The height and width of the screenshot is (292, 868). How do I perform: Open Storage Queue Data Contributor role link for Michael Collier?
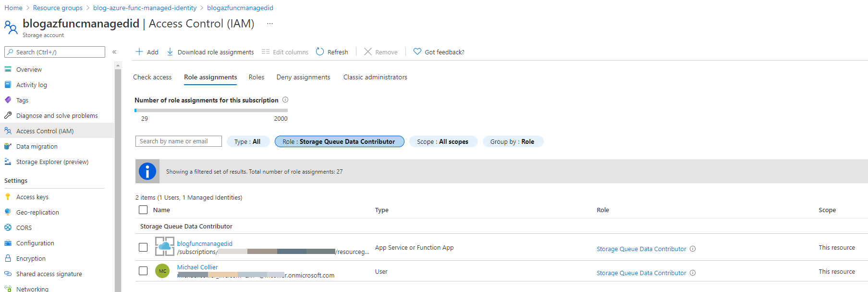tap(641, 273)
